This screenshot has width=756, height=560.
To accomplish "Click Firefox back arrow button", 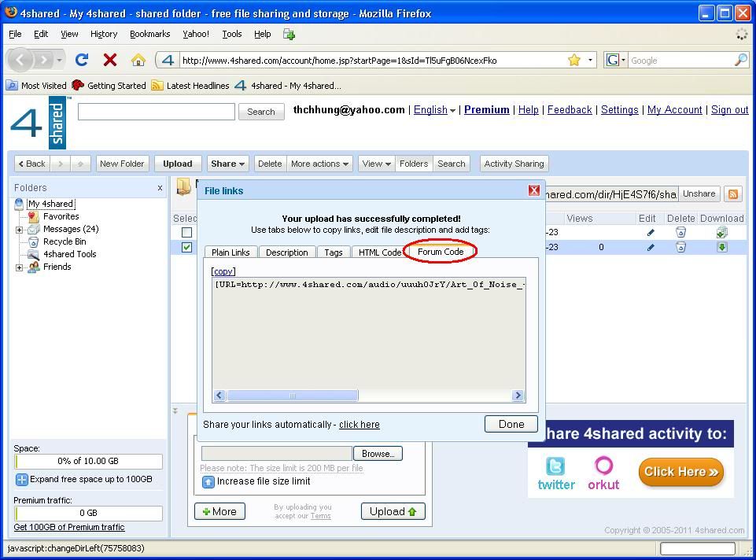I will point(20,61).
